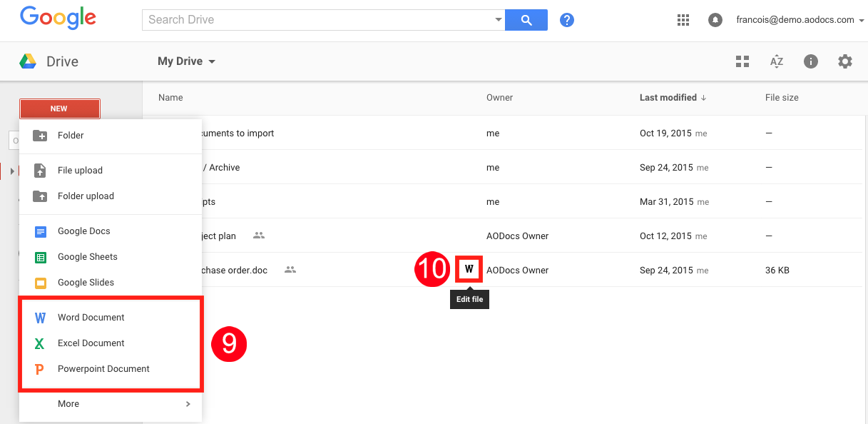
Task: Switch to grid view
Action: tap(742, 61)
